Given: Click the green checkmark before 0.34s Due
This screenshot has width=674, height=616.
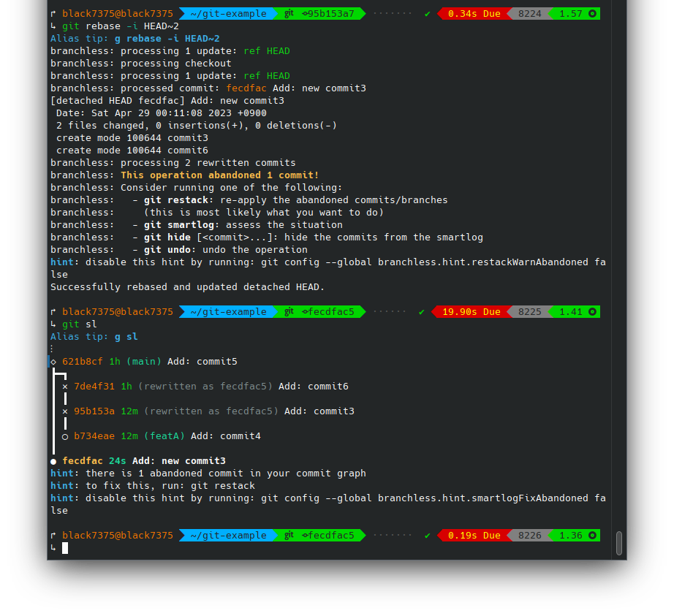Looking at the screenshot, I should [x=427, y=14].
